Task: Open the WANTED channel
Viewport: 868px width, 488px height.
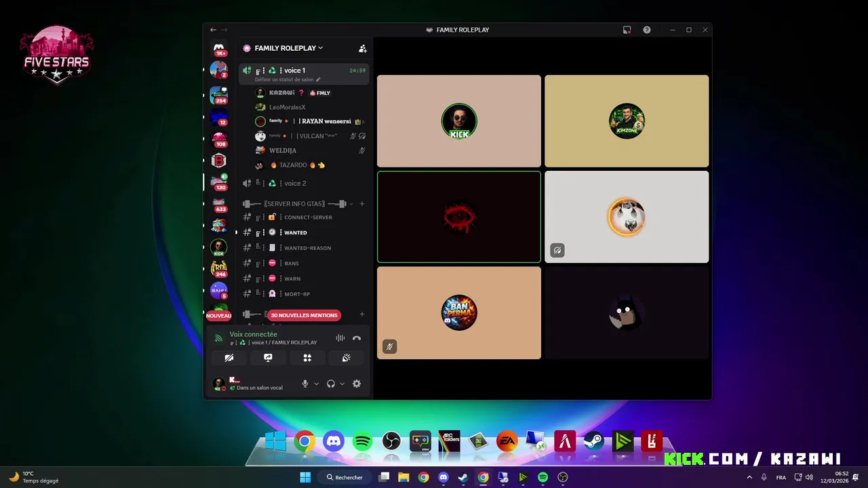Action: (x=304, y=232)
